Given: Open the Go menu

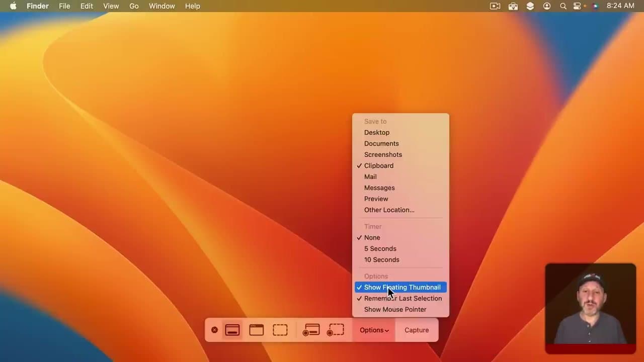Looking at the screenshot, I should pos(134,6).
